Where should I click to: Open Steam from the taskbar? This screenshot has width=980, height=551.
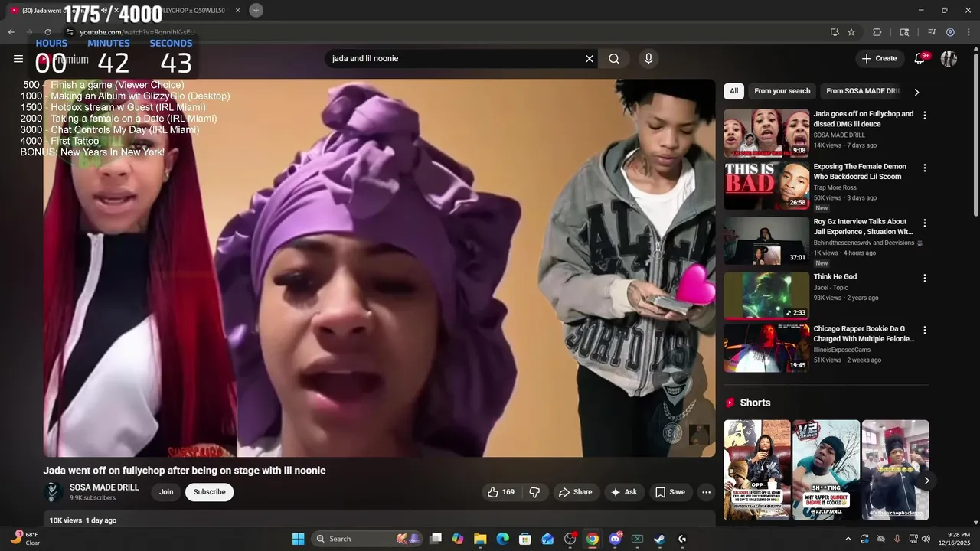pyautogui.click(x=659, y=539)
